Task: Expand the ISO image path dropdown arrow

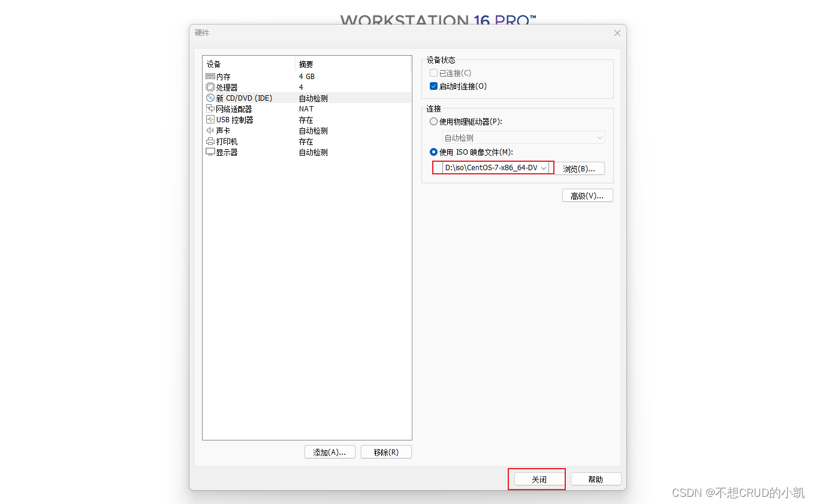Action: pos(544,168)
